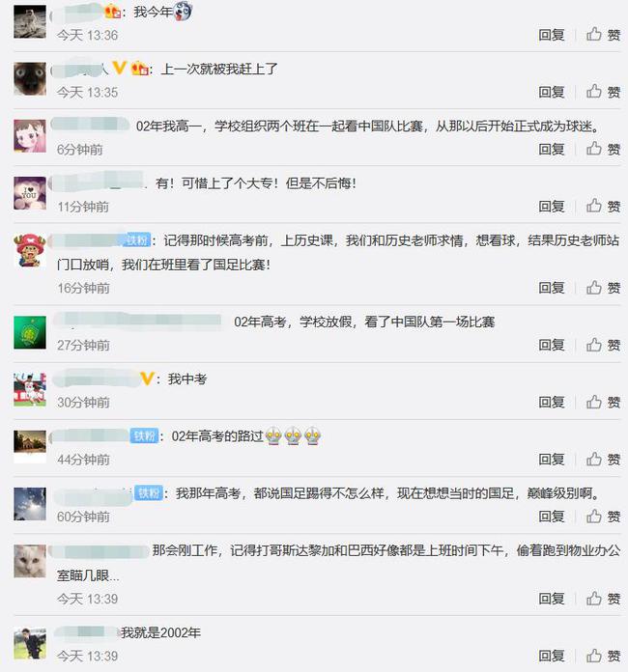Give a thumbs-up to the '我中考' comment

point(603,402)
